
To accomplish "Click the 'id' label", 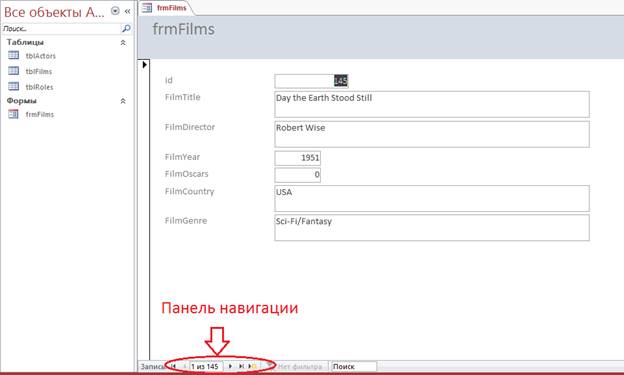I will [x=169, y=80].
